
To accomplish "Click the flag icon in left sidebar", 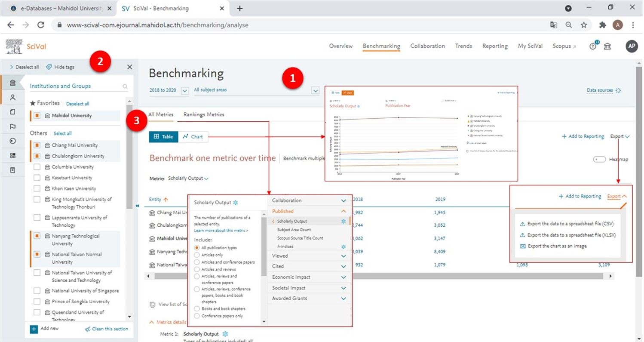I will [12, 126].
